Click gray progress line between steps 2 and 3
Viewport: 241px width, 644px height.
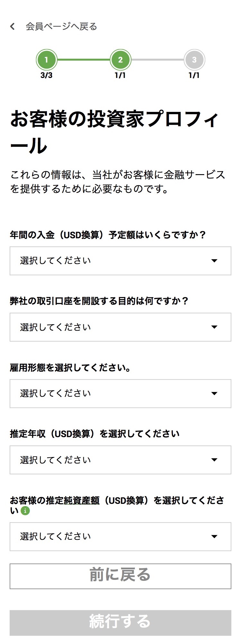click(157, 60)
